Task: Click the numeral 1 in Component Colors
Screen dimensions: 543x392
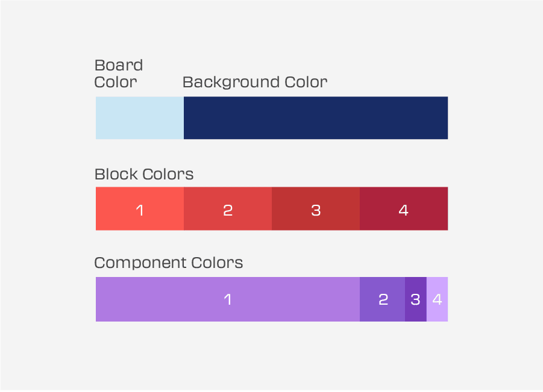Action: point(228,299)
